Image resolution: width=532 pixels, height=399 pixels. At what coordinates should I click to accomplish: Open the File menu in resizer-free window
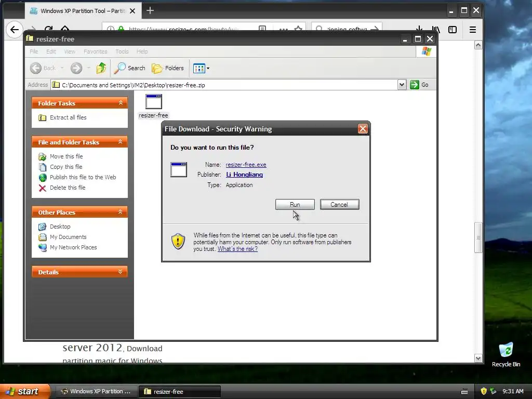coord(34,51)
